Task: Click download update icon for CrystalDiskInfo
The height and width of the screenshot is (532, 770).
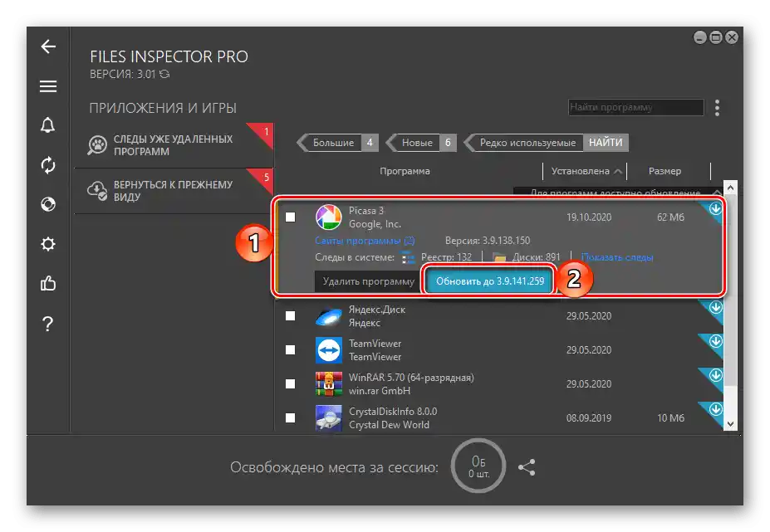Action: (715, 409)
